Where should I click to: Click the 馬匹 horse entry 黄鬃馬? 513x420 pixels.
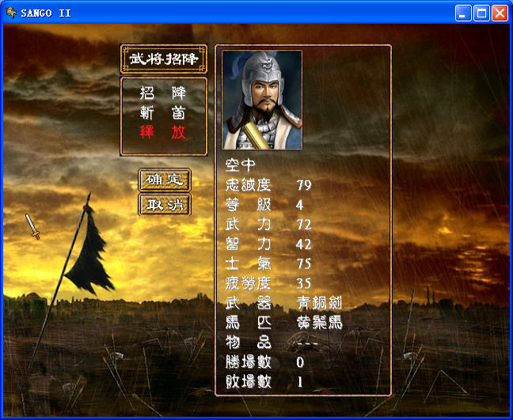pyautogui.click(x=319, y=323)
